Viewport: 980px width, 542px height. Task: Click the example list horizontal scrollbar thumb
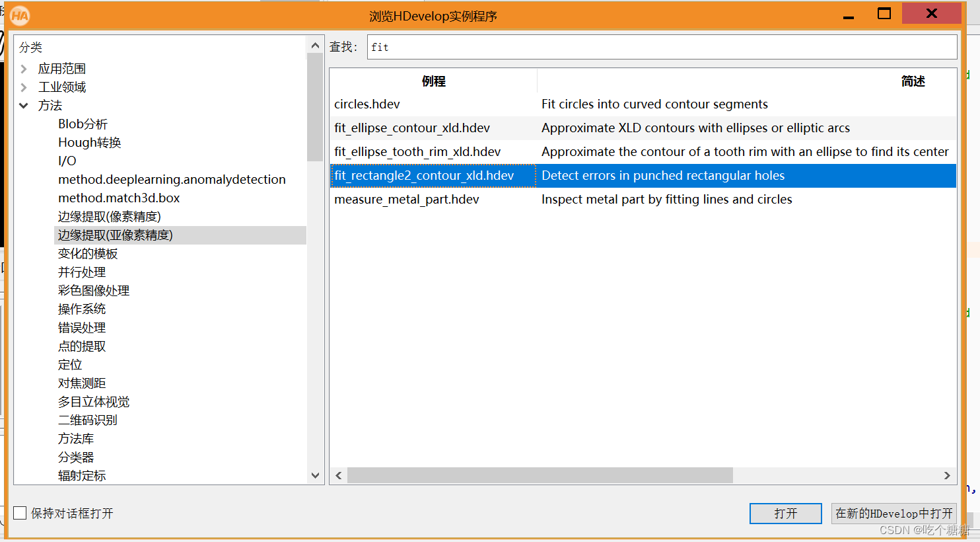point(540,476)
